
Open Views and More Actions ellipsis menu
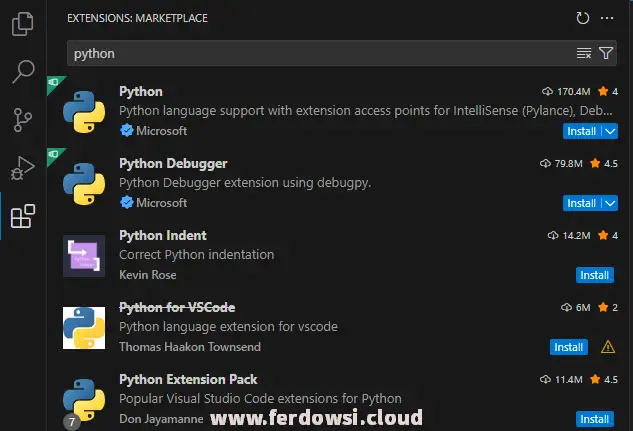(x=607, y=18)
